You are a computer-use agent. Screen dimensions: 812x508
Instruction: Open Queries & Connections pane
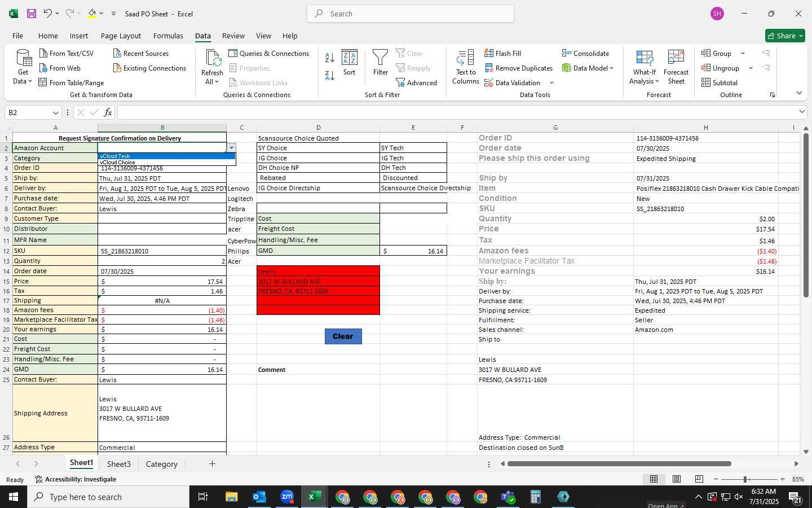[x=268, y=53]
